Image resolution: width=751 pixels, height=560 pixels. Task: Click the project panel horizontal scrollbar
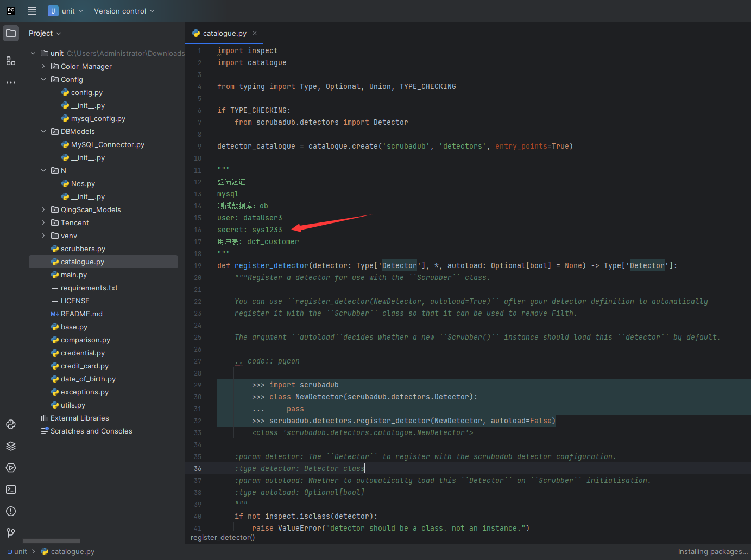(x=52, y=541)
